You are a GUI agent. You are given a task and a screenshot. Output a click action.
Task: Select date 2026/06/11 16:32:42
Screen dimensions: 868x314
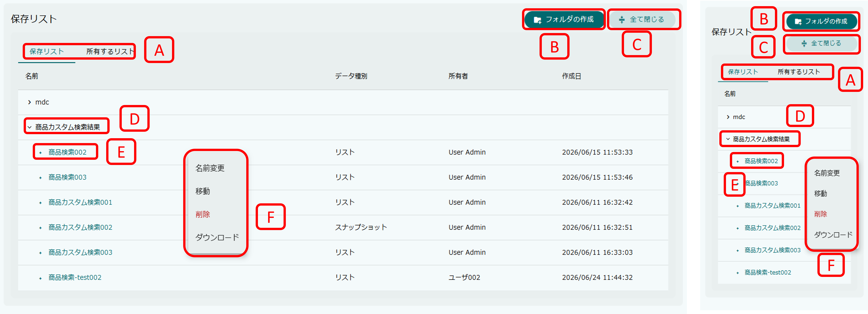(597, 202)
